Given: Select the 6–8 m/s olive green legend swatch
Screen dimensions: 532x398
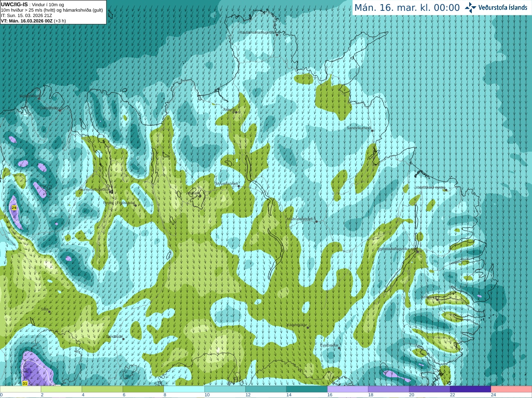Looking at the screenshot, I should click(x=143, y=389).
